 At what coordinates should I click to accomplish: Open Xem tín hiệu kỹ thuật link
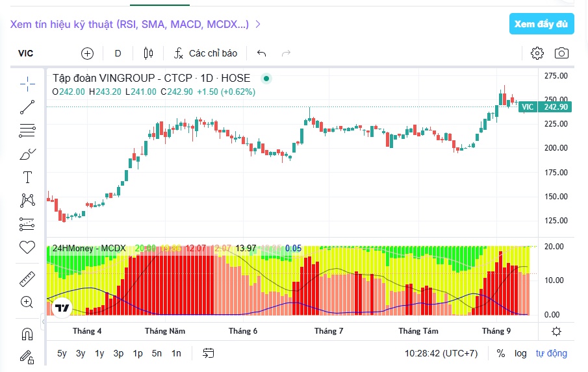tap(135, 25)
